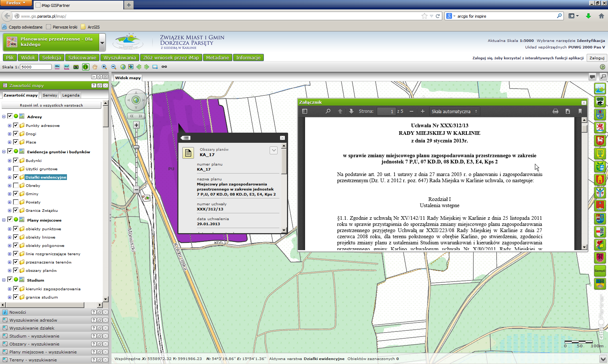Download the attachment PDF
This screenshot has width=608, height=364.
click(568, 111)
